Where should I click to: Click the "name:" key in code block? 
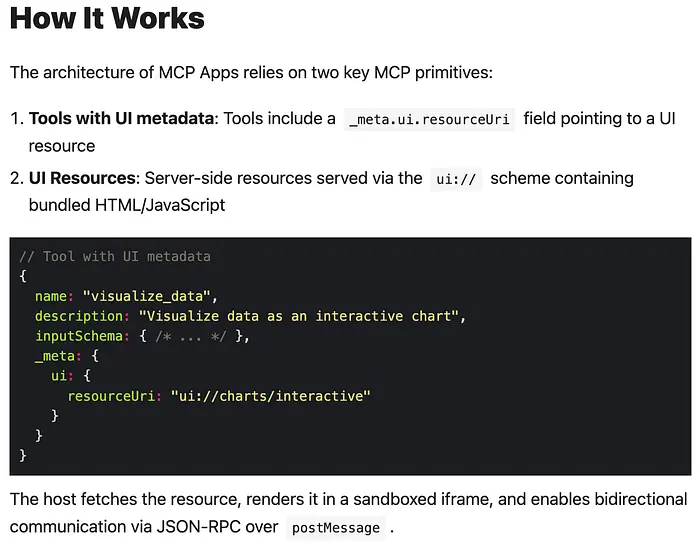click(54, 296)
